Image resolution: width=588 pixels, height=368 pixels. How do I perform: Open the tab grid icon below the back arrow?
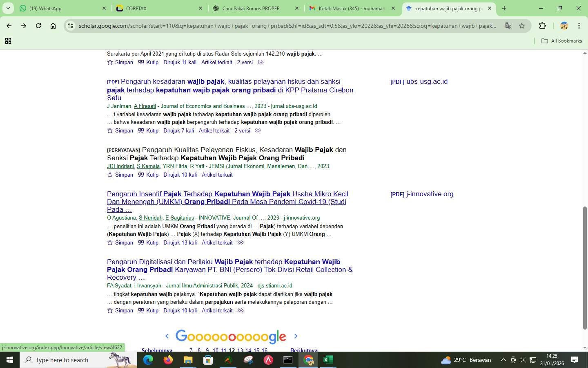[x=8, y=41]
